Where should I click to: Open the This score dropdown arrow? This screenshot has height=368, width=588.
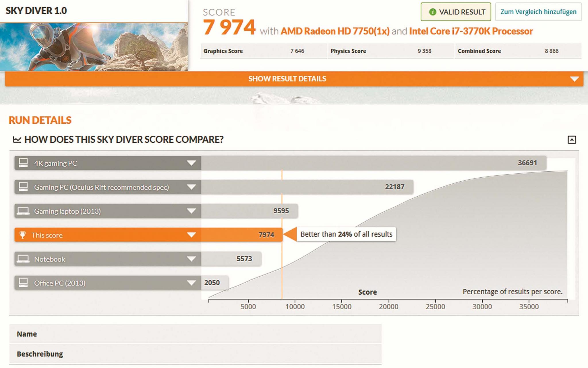click(x=192, y=235)
